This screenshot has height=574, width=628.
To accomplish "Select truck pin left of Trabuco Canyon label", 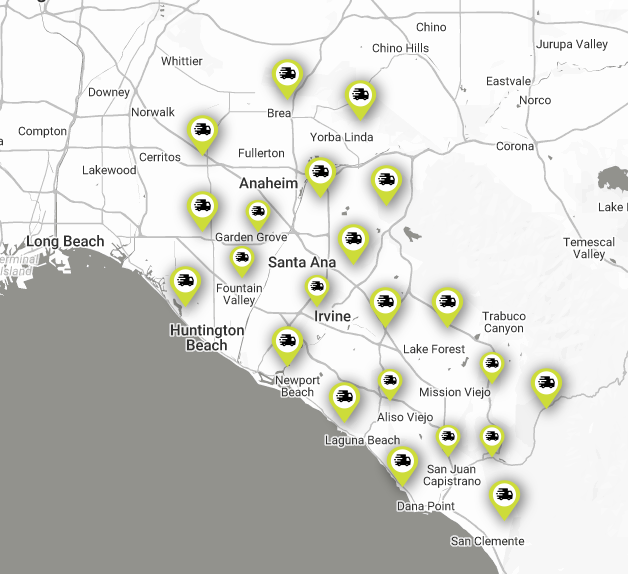I will pyautogui.click(x=447, y=303).
